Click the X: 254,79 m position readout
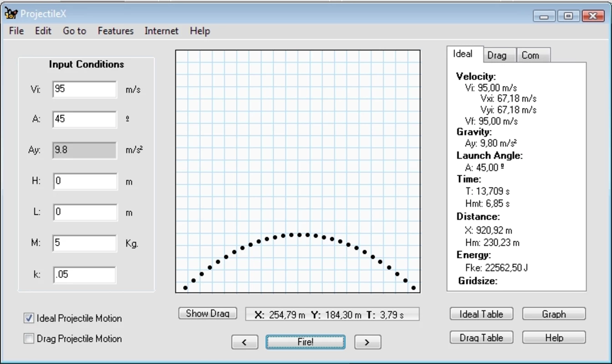 [280, 314]
